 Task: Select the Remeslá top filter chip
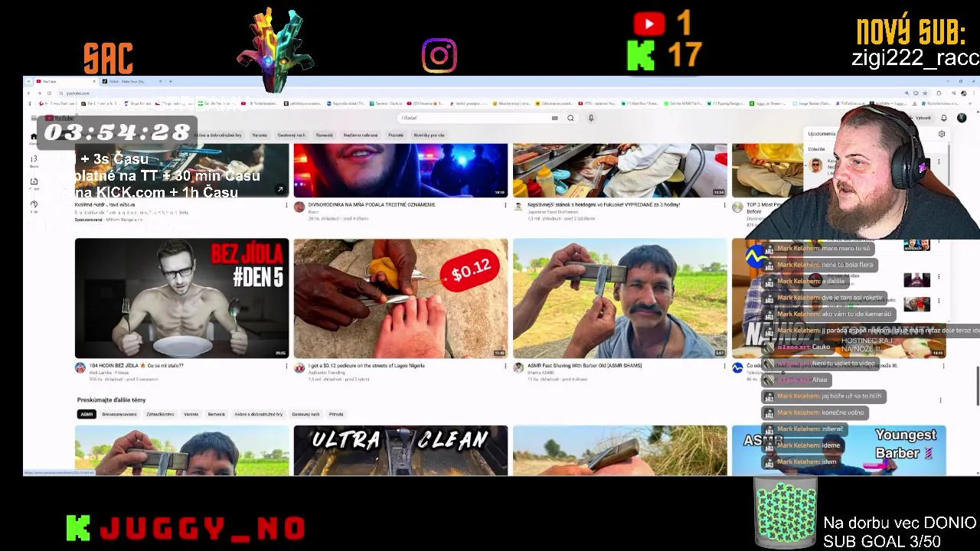pos(325,135)
